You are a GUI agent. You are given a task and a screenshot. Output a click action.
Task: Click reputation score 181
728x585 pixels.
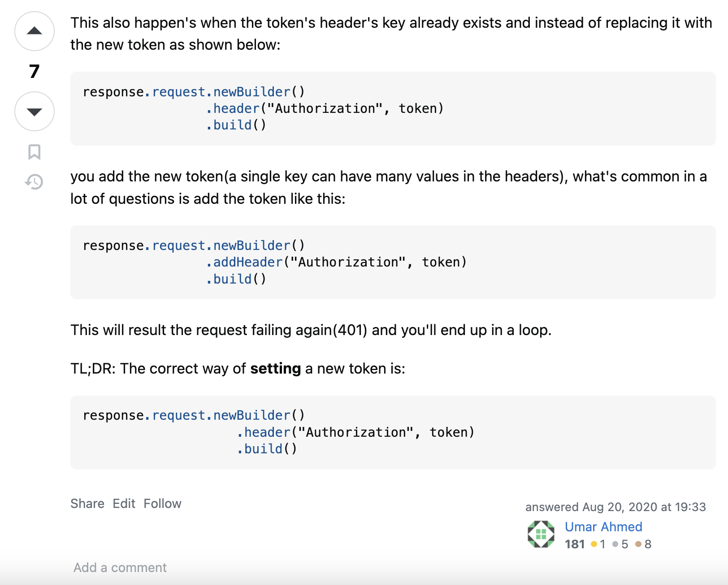[574, 544]
